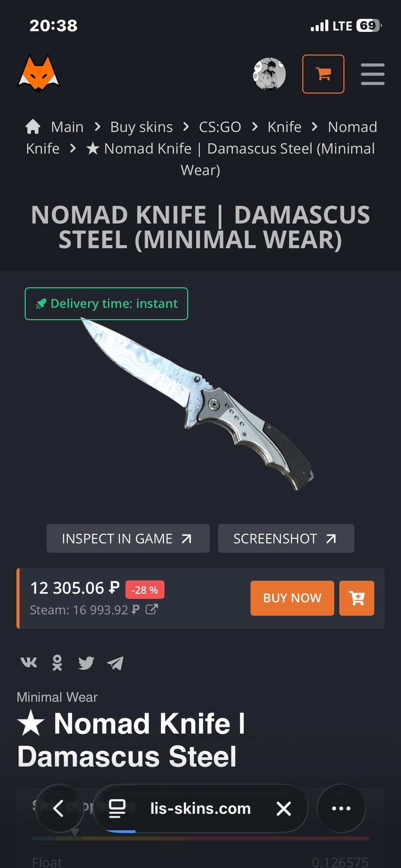Open the browser three-dots menu
The height and width of the screenshot is (868, 401).
click(341, 808)
